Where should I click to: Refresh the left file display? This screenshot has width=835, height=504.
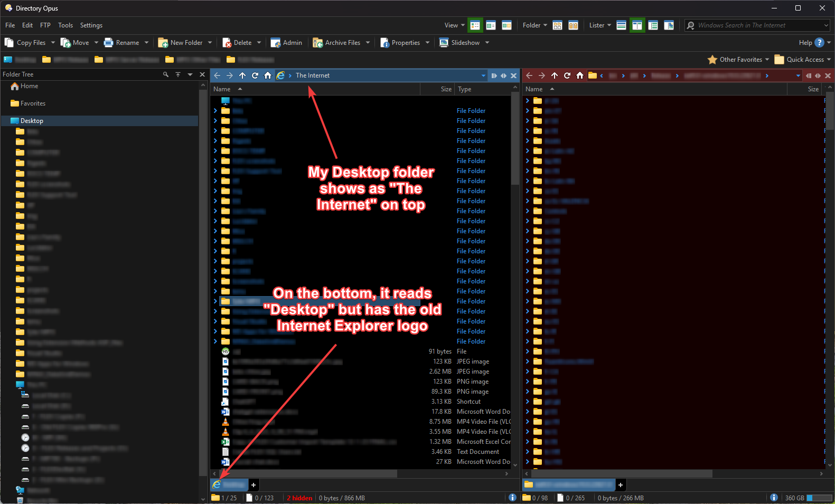[255, 75]
